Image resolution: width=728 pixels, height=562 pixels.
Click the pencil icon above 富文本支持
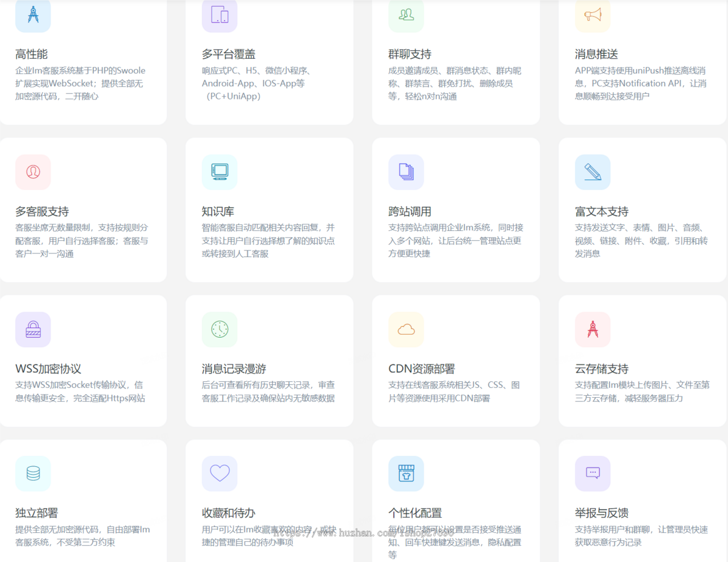point(593,172)
